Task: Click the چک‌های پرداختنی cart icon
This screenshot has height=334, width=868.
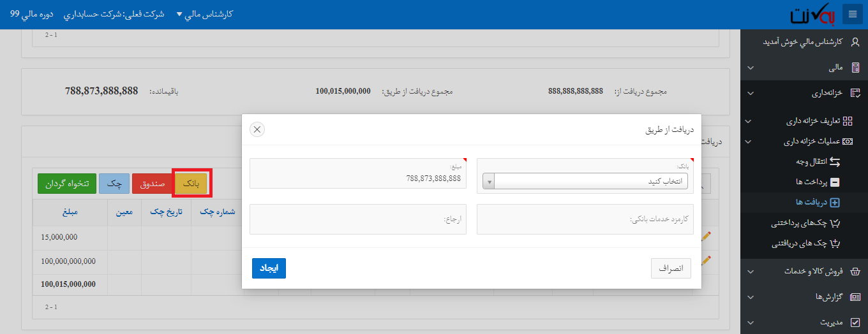Action: pos(835,223)
